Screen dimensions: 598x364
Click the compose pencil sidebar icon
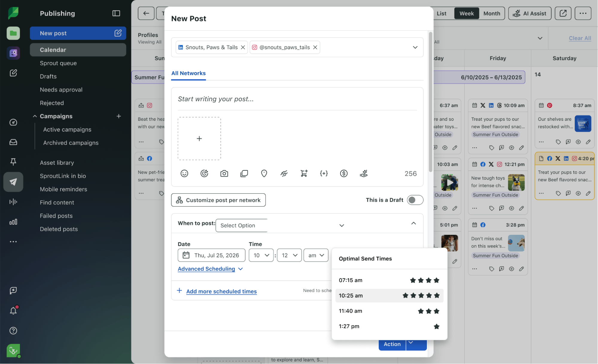click(13, 73)
